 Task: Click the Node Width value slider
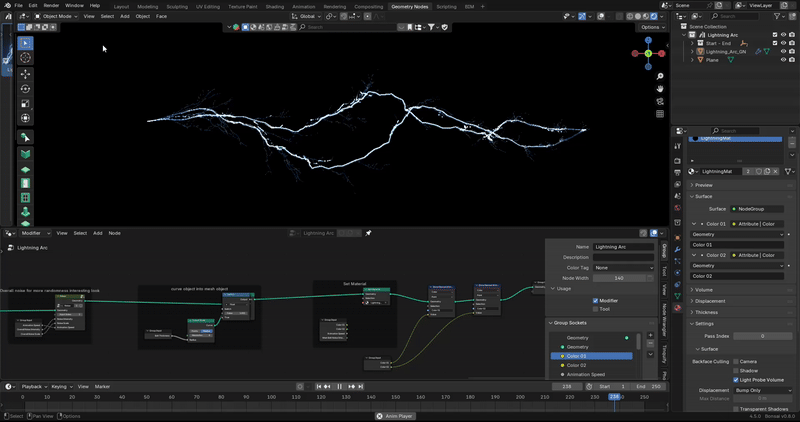(619, 278)
